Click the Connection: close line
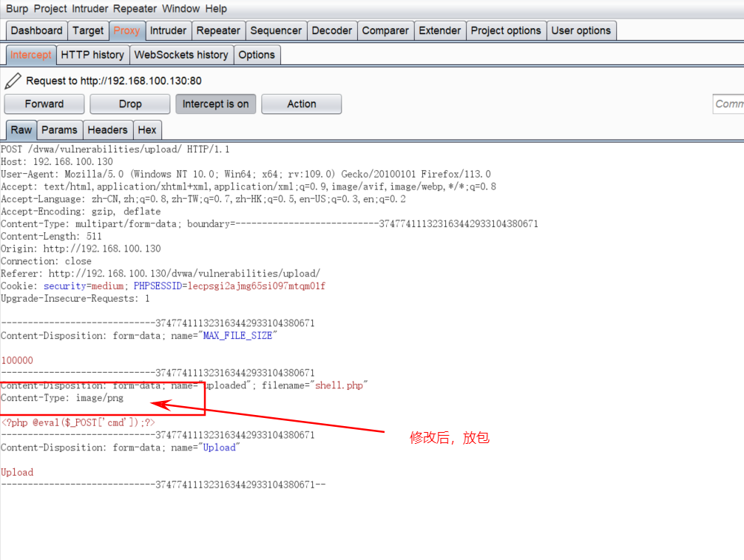 coord(46,261)
